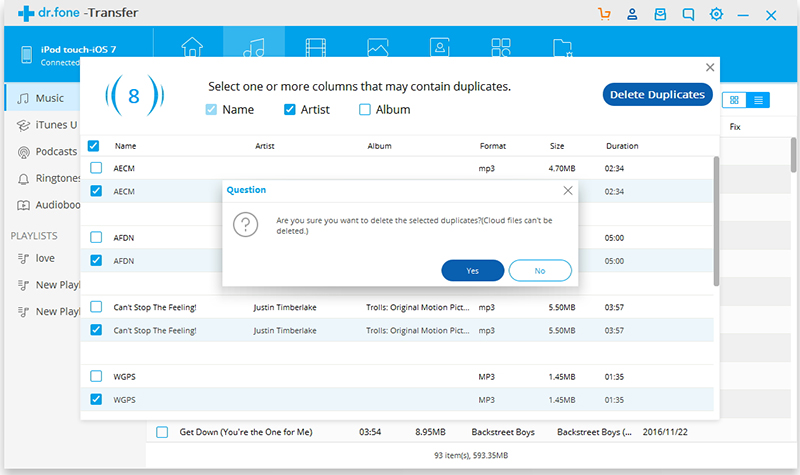Switch to grid view icon
The height and width of the screenshot is (475, 800).
pyautogui.click(x=734, y=100)
